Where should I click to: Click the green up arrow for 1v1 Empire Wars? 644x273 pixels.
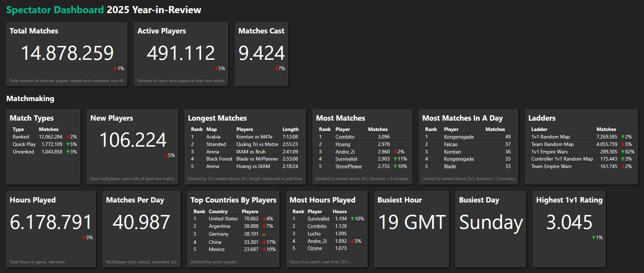(x=623, y=152)
